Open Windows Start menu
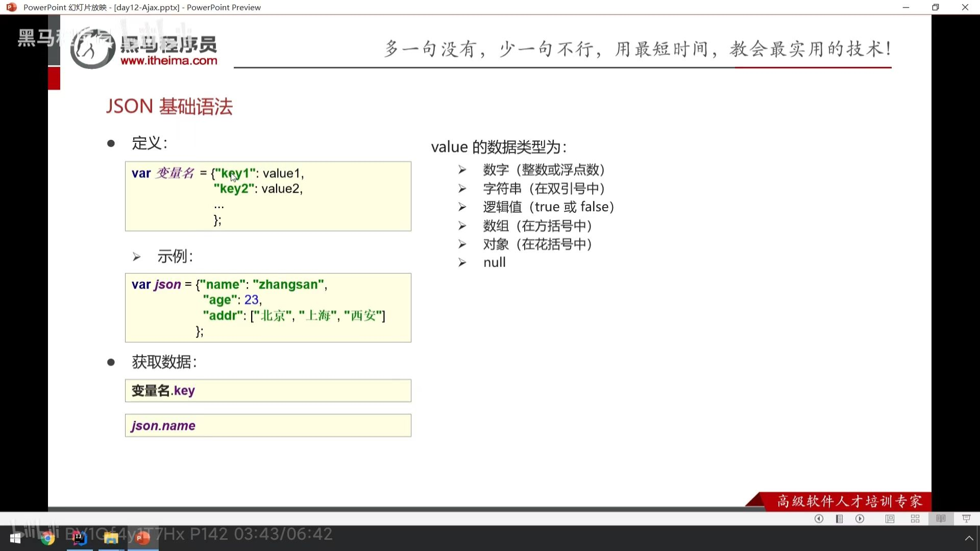980x551 pixels. (x=15, y=538)
